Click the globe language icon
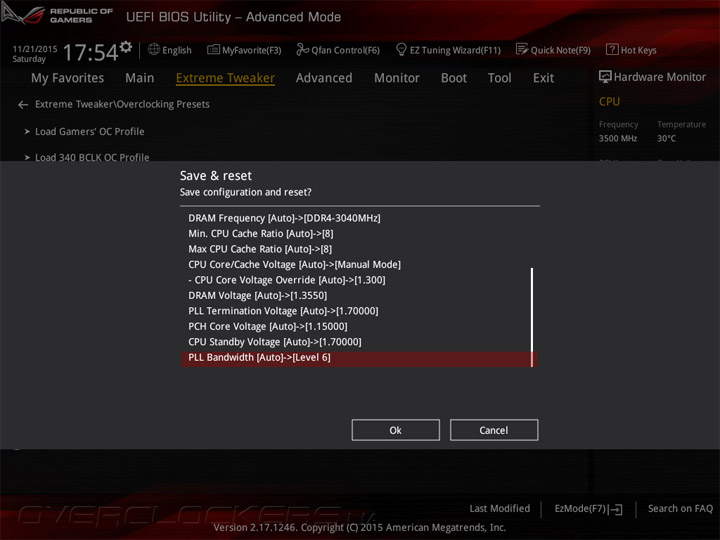The height and width of the screenshot is (540, 720). (154, 49)
